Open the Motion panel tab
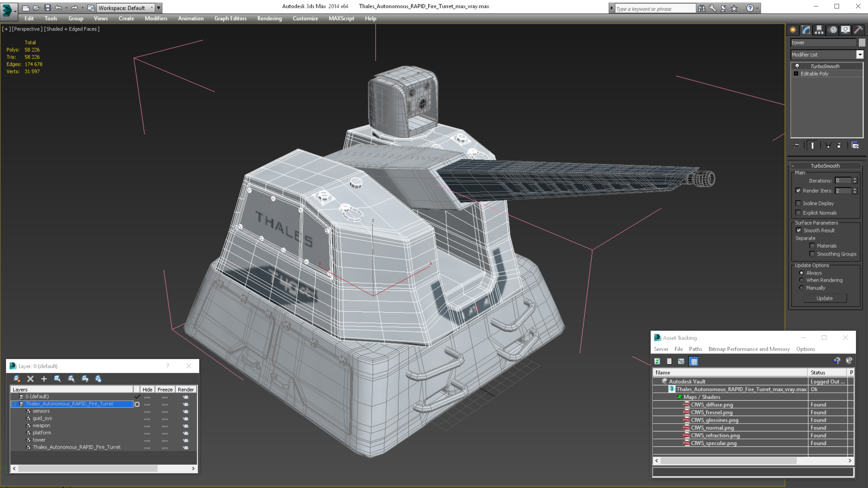Image resolution: width=868 pixels, height=488 pixels. click(x=833, y=30)
